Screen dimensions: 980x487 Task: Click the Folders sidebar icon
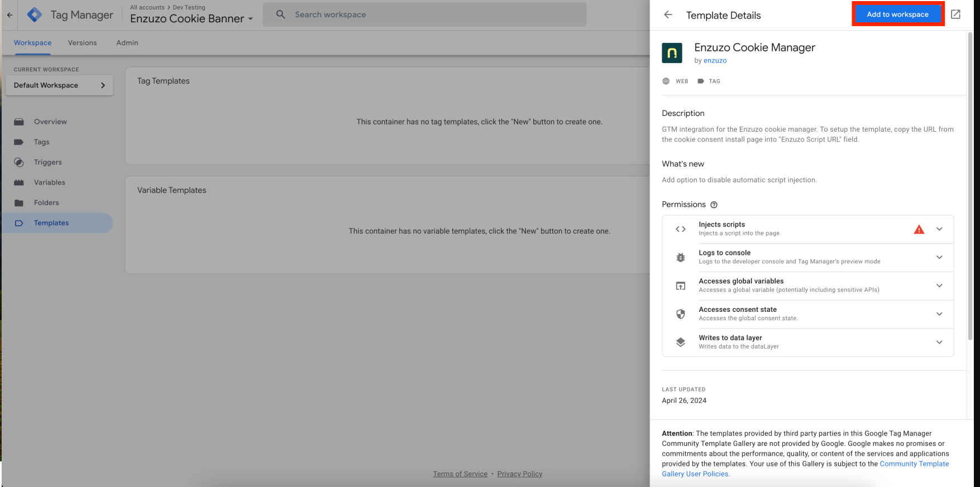point(19,203)
